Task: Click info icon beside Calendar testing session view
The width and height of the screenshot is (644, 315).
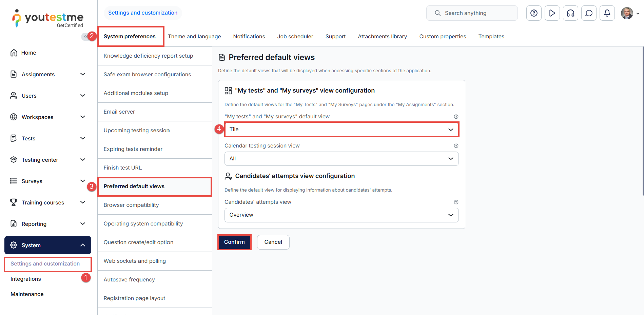Action: click(456, 146)
